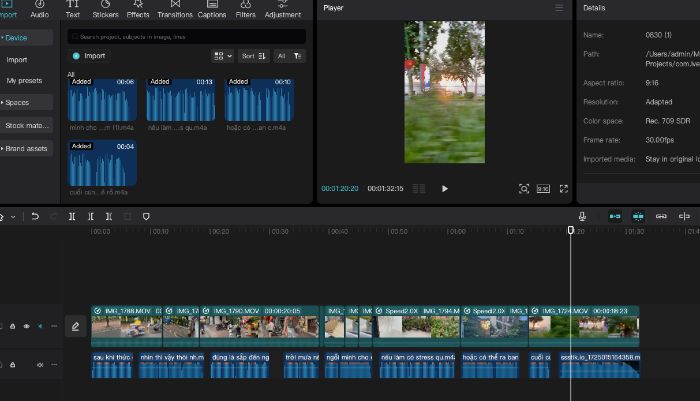
Task: Click the media search field
Action: [187, 37]
